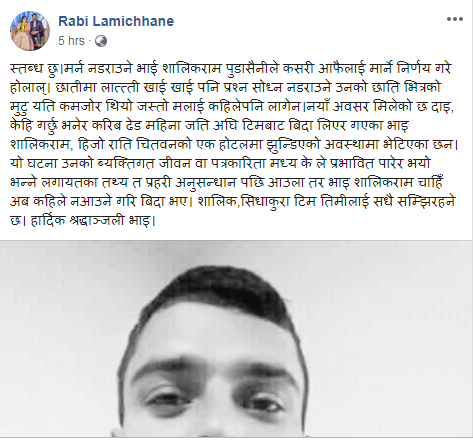
Task: Open the post options three-dot menu
Action: click(455, 19)
